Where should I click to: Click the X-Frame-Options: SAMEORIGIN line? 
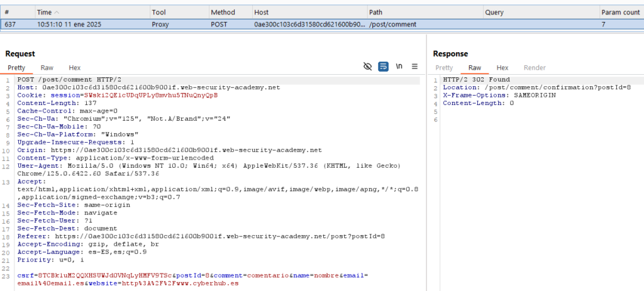(499, 96)
